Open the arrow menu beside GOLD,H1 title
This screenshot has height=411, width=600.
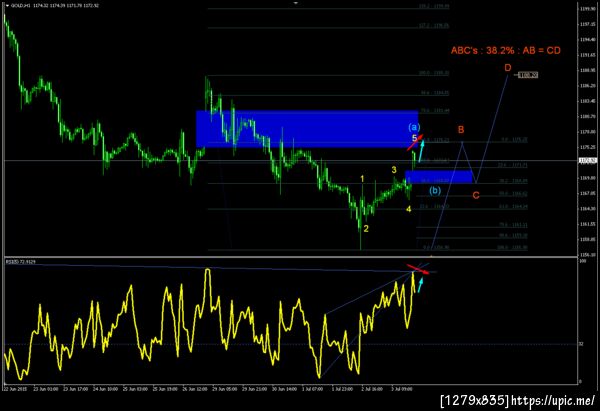pos(7,6)
